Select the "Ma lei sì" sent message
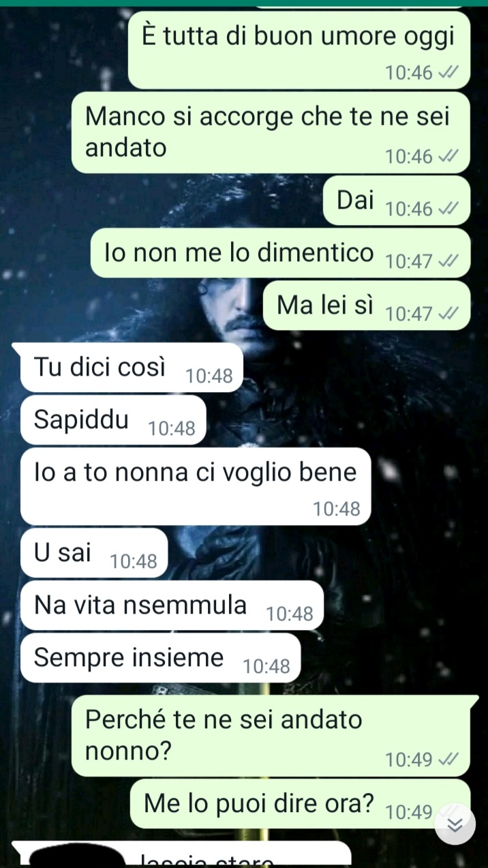The image size is (488, 868). point(367,305)
